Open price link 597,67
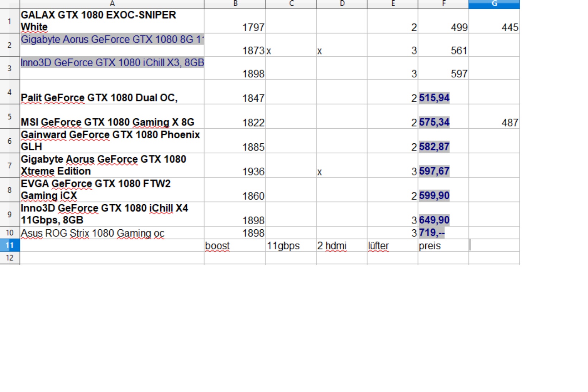Screen dimensions: 588x392 (434, 171)
